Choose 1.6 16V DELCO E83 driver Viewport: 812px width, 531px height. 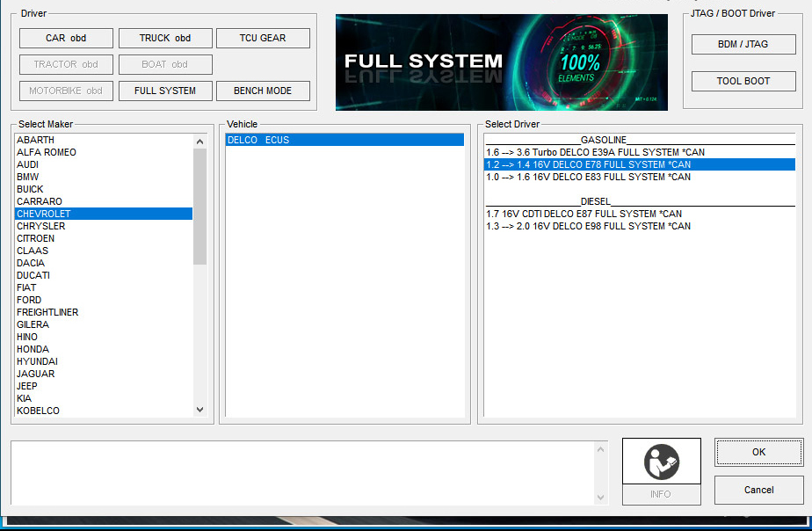click(x=640, y=178)
